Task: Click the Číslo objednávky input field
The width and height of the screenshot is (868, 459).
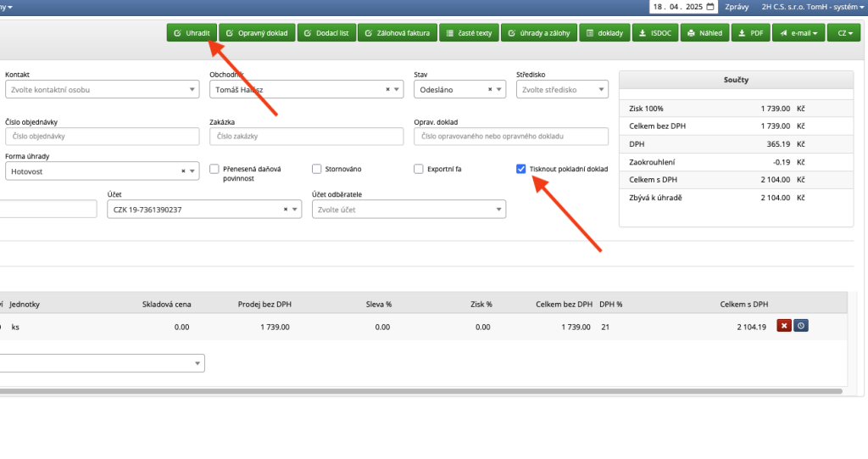Action: [x=102, y=136]
